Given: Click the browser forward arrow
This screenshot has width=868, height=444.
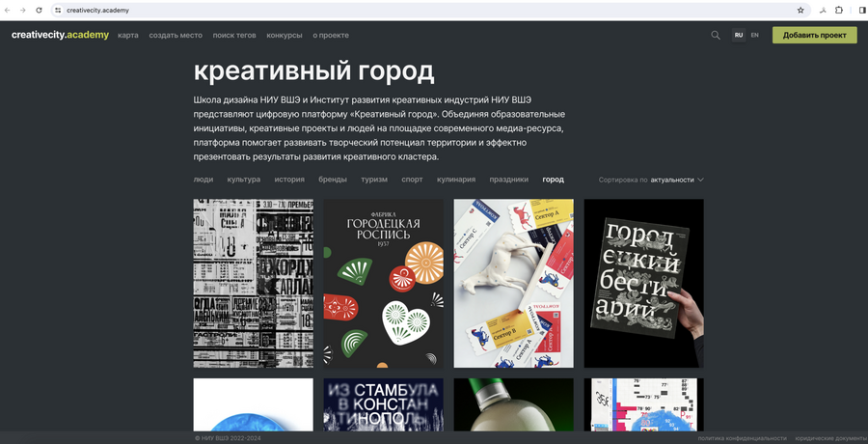Looking at the screenshot, I should 23,10.
